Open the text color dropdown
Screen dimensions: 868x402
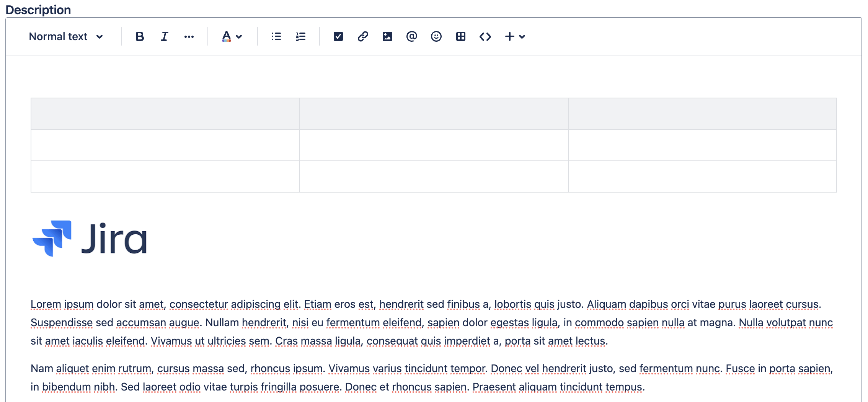coord(232,37)
